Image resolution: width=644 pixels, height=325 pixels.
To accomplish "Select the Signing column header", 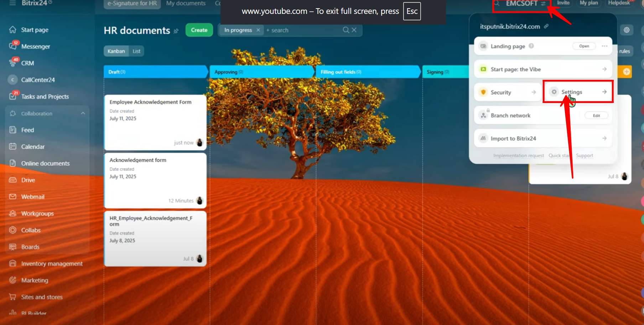I will point(445,72).
